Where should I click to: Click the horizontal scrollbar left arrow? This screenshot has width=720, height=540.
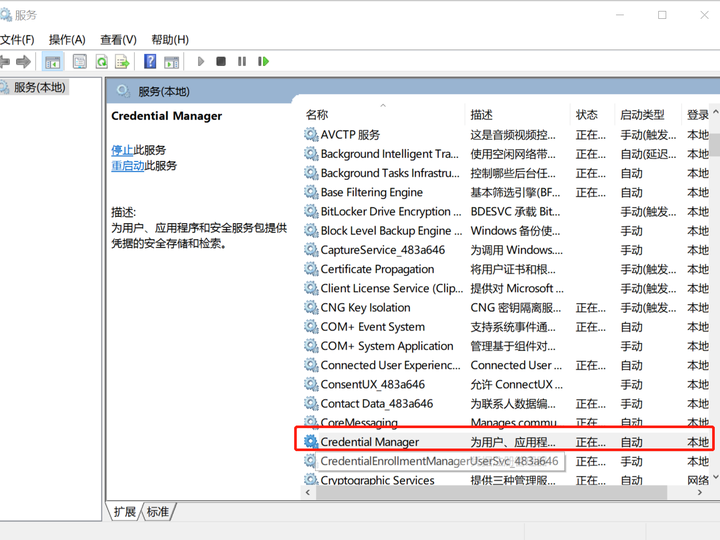pos(308,492)
